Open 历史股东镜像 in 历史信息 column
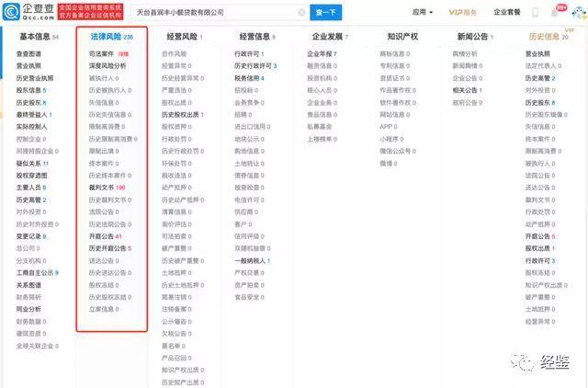Viewport: 588px width, 388px height. pos(547,114)
